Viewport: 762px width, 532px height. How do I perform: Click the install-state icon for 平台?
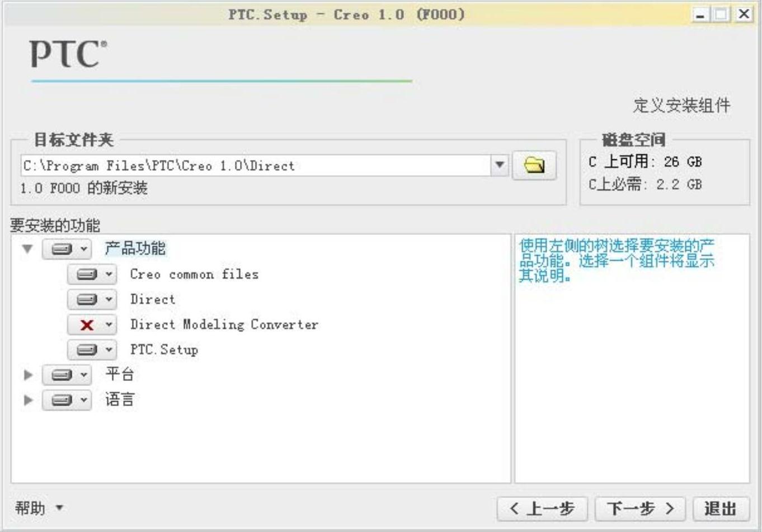click(x=62, y=375)
